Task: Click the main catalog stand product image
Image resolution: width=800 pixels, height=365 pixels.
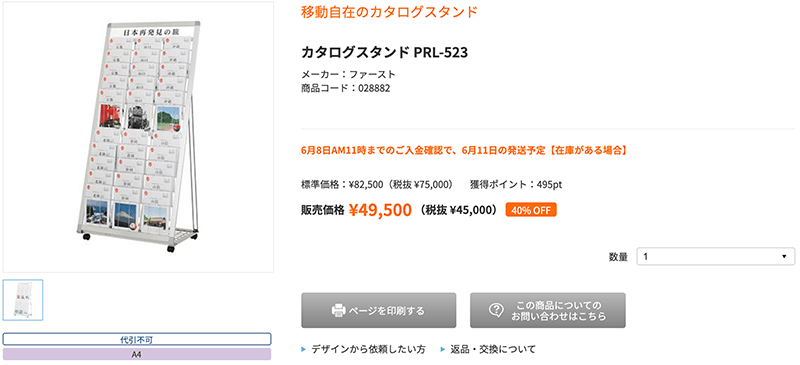Action: pos(138,138)
